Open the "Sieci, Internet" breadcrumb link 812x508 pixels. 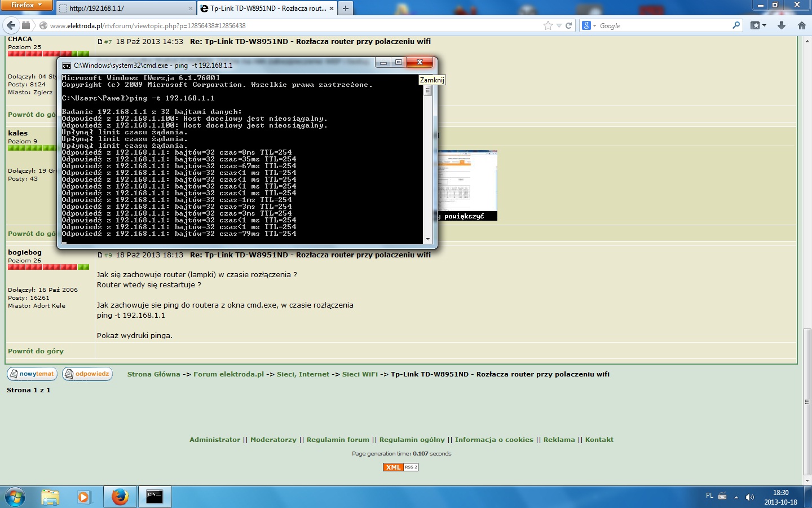click(x=303, y=374)
